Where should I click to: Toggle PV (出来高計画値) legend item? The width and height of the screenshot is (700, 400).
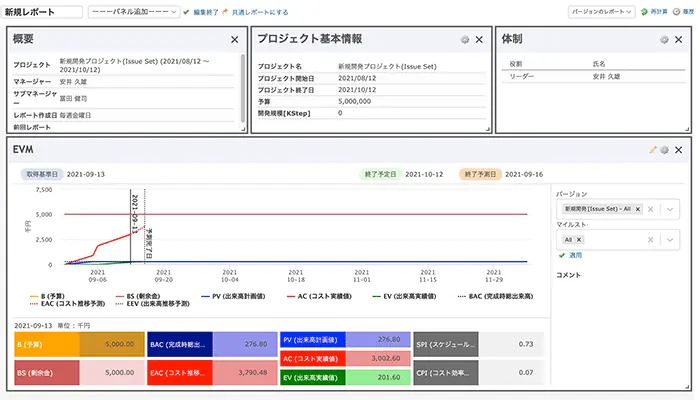point(233,296)
